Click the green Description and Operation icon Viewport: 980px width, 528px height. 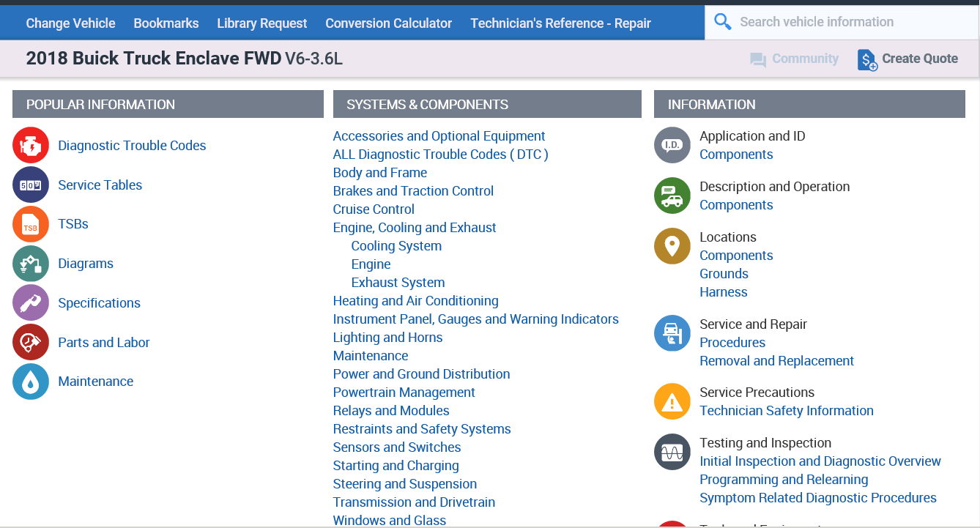click(672, 196)
